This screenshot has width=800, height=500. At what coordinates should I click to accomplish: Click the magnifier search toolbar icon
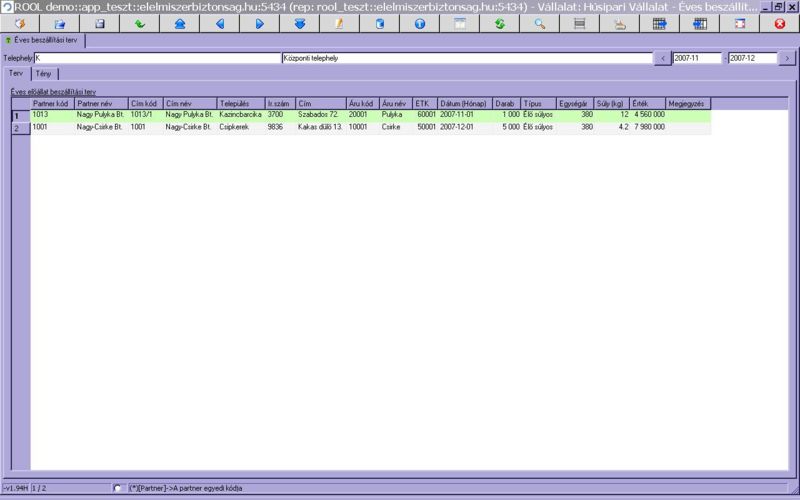coord(539,23)
